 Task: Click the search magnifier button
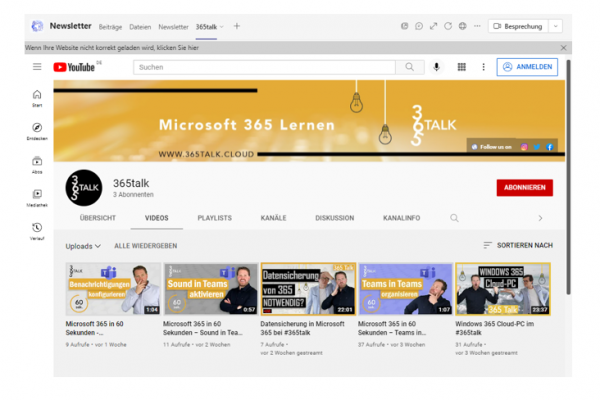tap(409, 67)
